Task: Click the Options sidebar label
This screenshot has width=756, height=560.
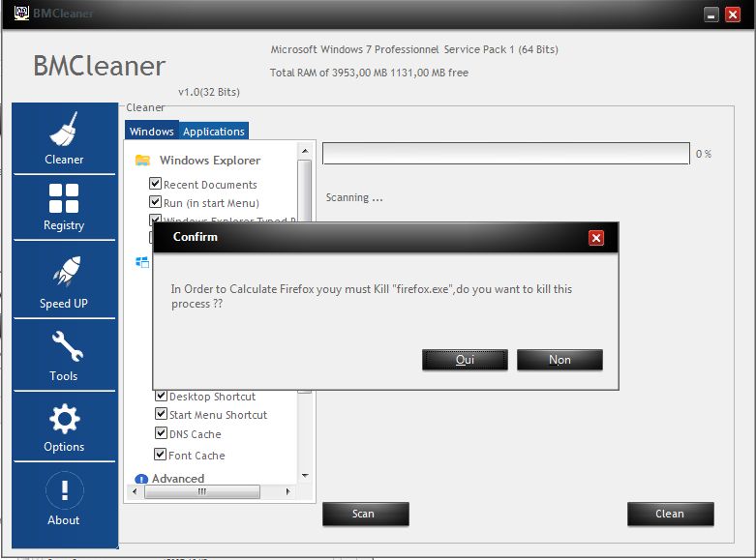Action: (64, 447)
